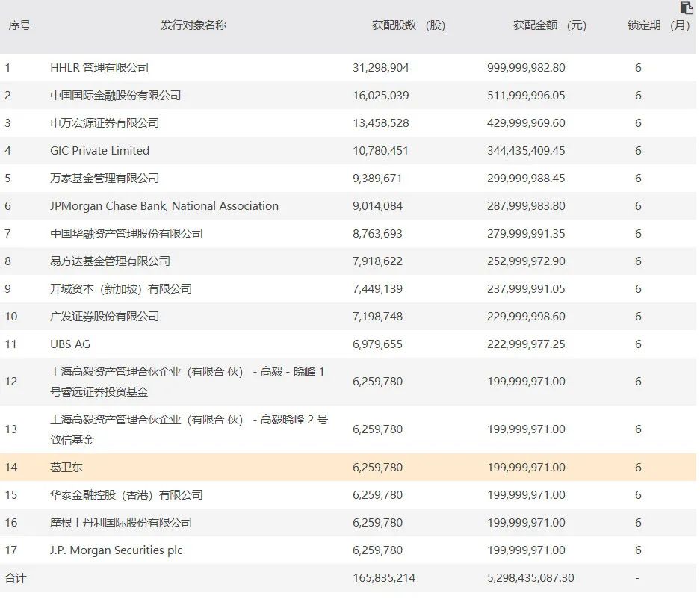The image size is (700, 602).
Task: Click the 合计 total row label
Action: (15, 578)
